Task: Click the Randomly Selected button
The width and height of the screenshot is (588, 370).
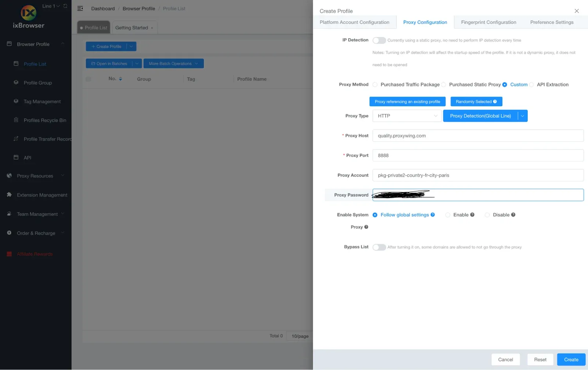Action: coord(476,102)
